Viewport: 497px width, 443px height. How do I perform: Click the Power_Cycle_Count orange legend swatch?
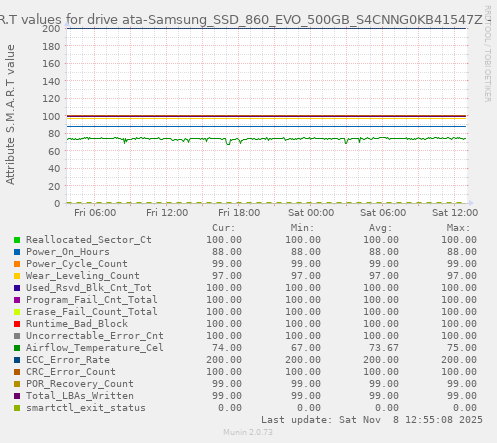click(17, 264)
